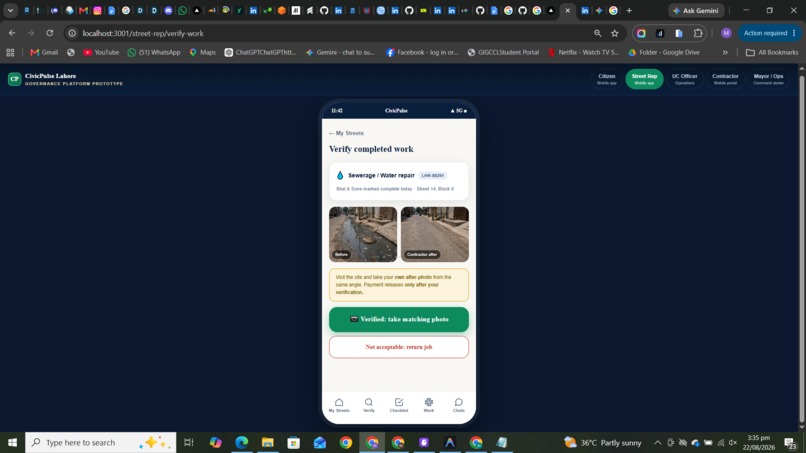Open the Extensions puzzle icon

click(698, 33)
